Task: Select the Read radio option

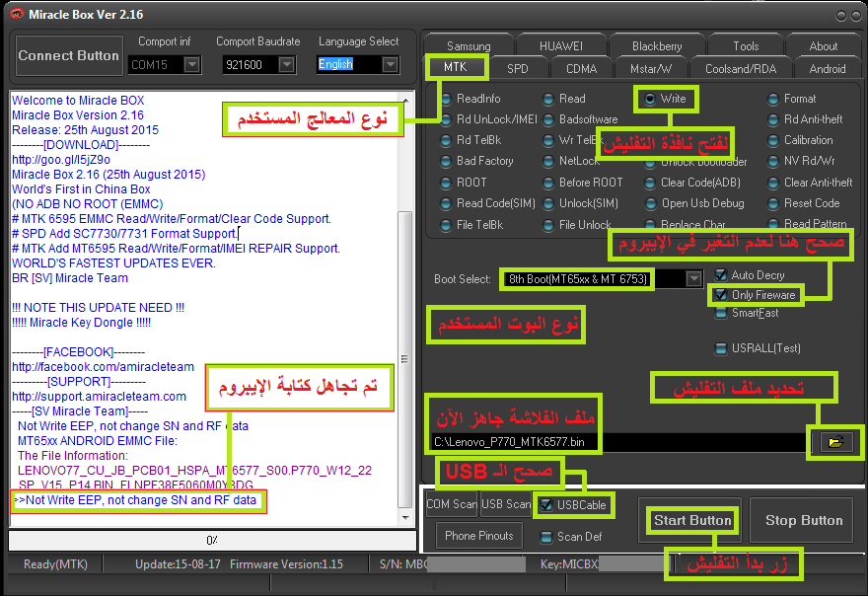Action: tap(548, 99)
